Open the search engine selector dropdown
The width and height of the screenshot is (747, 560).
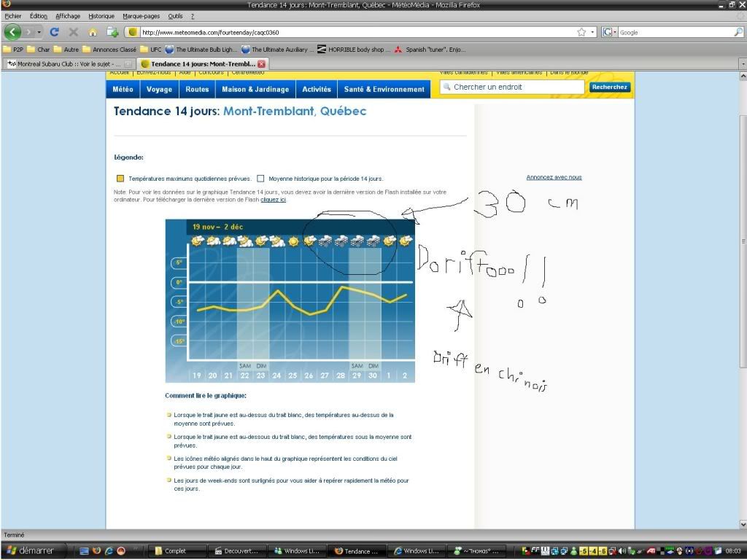coord(609,32)
